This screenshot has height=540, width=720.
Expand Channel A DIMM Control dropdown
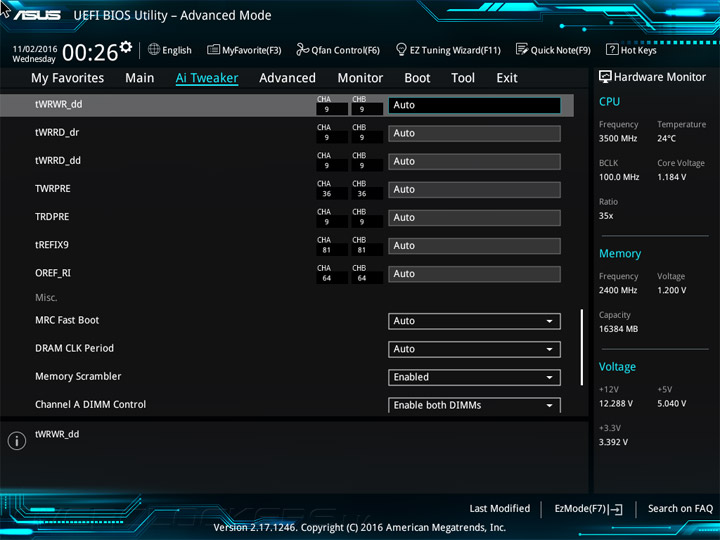pyautogui.click(x=474, y=405)
